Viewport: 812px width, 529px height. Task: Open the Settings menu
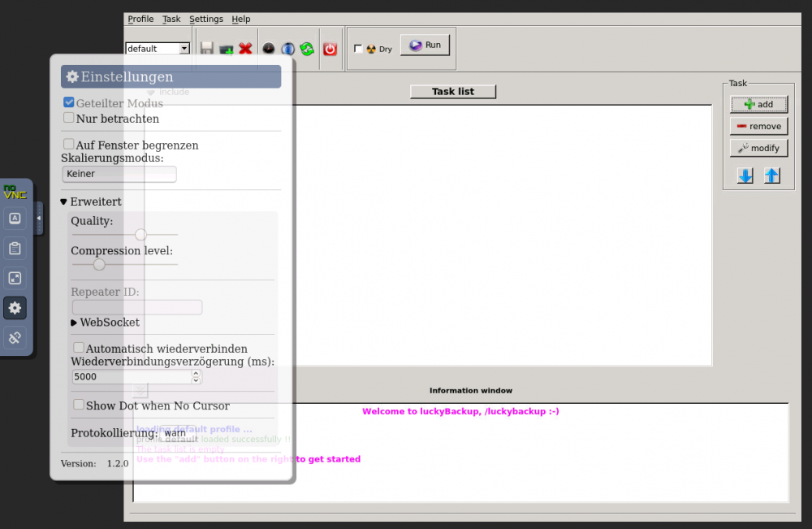(206, 19)
